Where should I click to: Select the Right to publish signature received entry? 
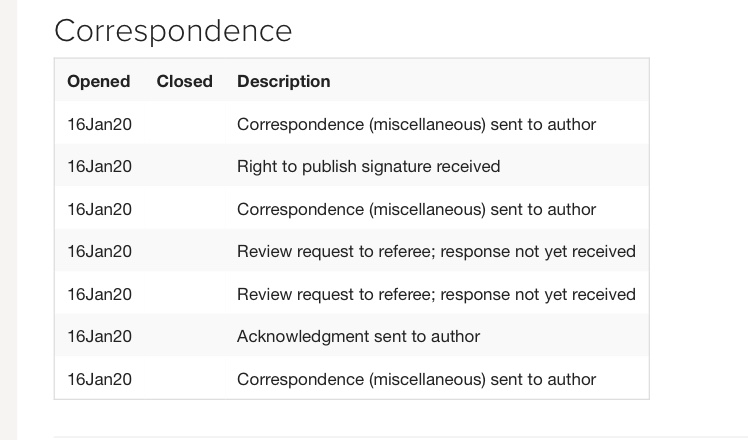click(368, 167)
